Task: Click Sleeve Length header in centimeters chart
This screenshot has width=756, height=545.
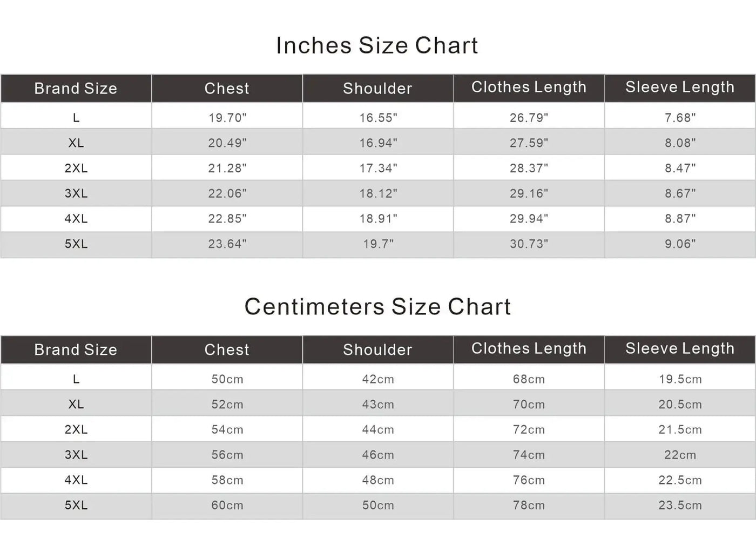Action: pos(680,349)
